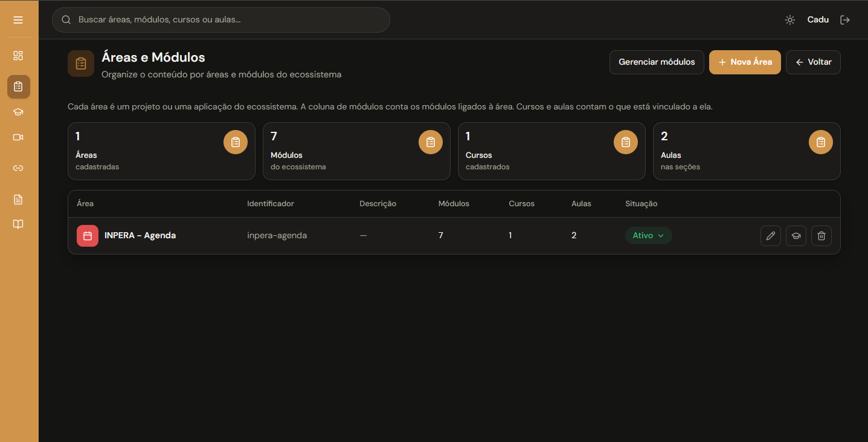
Task: Go back with the Voltar button
Action: [813, 62]
